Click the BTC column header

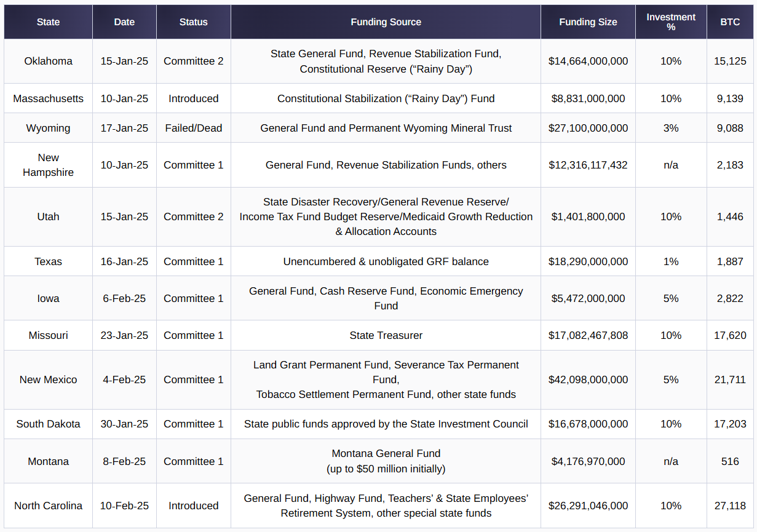[730, 22]
